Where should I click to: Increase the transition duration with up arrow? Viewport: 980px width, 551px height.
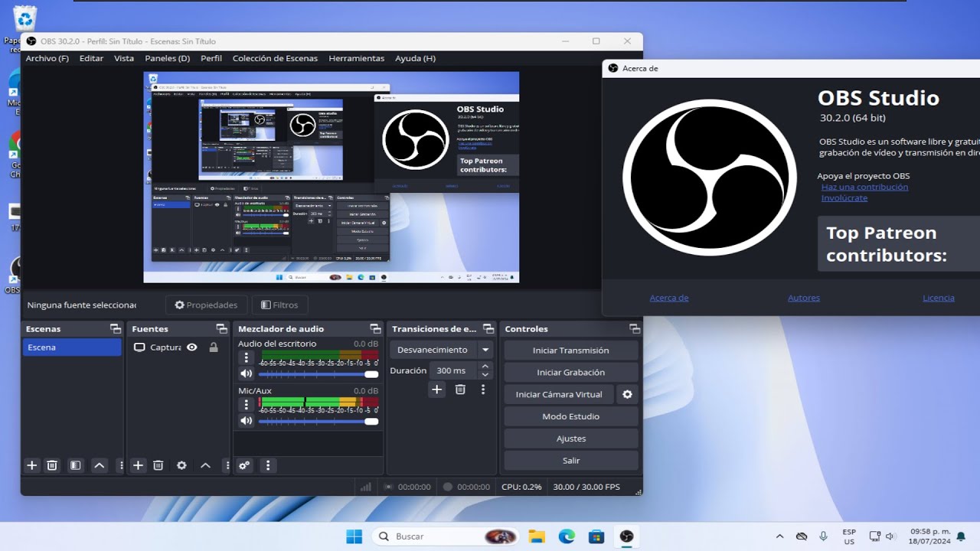[485, 367]
